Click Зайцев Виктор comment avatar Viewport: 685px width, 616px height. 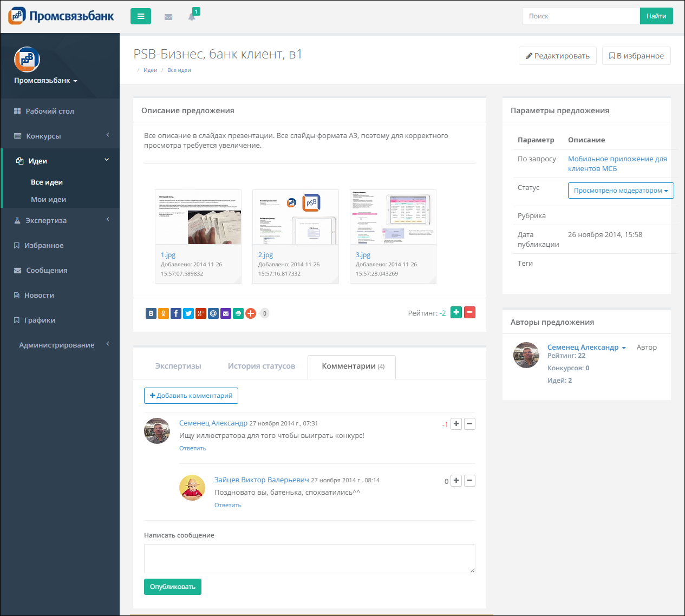(x=192, y=488)
